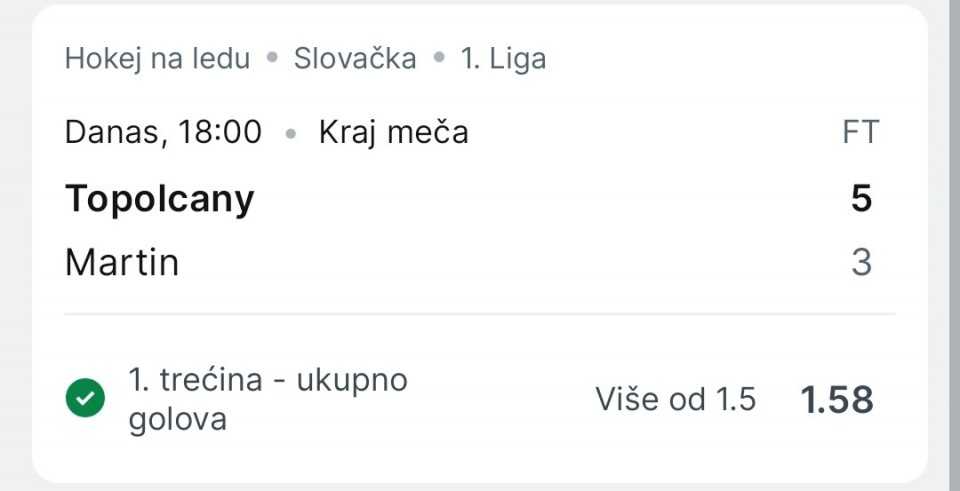Open the 1. Liga league breadcrumb
This screenshot has width=960, height=491.
(503, 59)
